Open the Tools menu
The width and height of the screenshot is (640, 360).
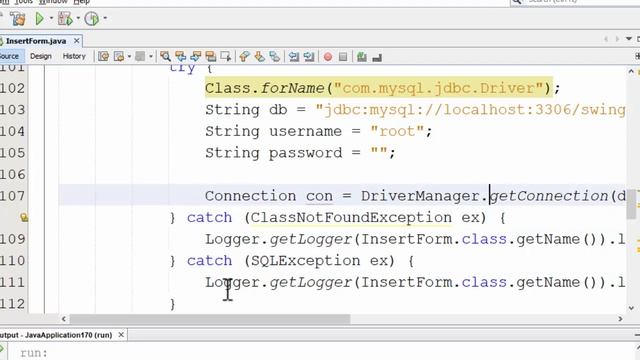[x=23, y=2]
